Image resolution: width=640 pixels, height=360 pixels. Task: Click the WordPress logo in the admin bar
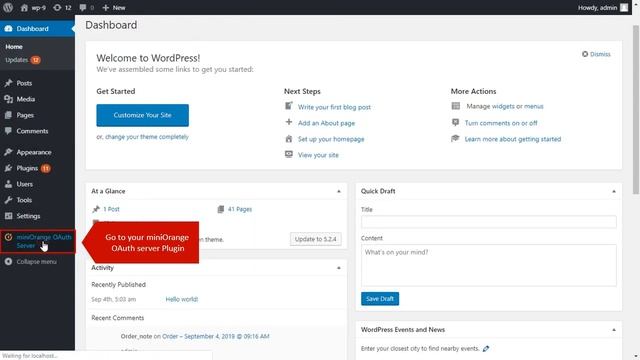coord(8,7)
